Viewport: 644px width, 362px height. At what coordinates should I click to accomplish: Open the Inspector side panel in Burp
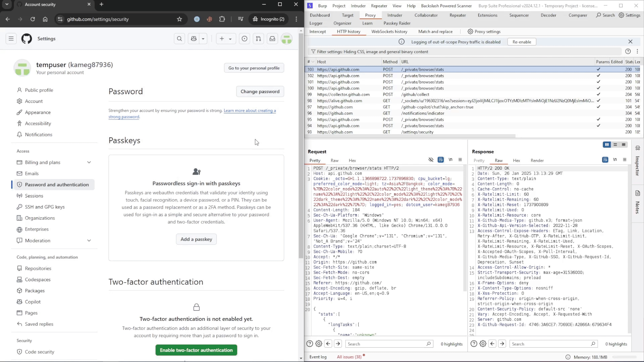(638, 161)
